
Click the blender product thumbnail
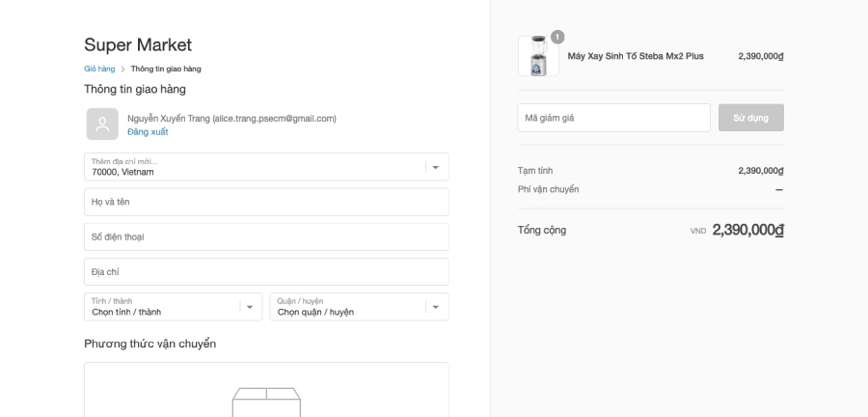click(538, 56)
